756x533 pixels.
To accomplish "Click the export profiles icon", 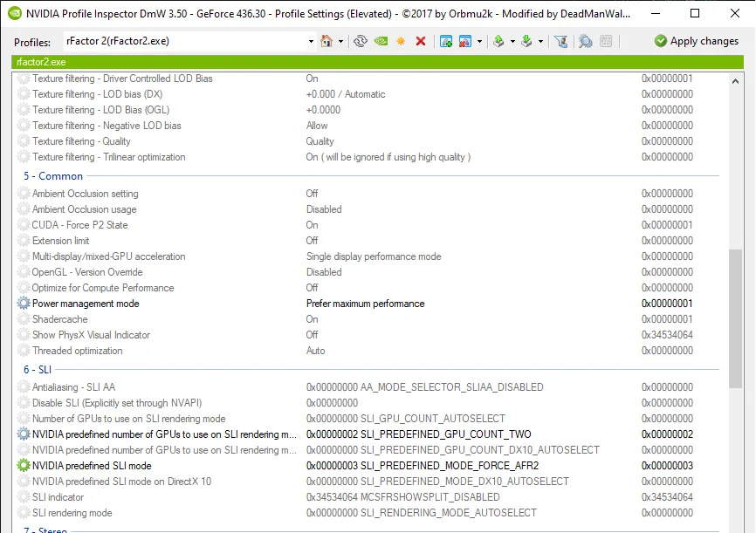I will [x=498, y=41].
